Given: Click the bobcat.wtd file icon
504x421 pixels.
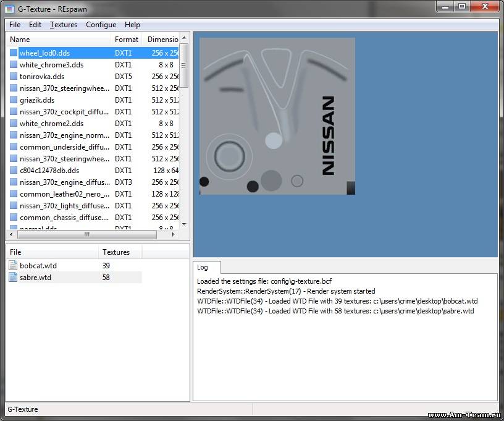Looking at the screenshot, I should 13,265.
